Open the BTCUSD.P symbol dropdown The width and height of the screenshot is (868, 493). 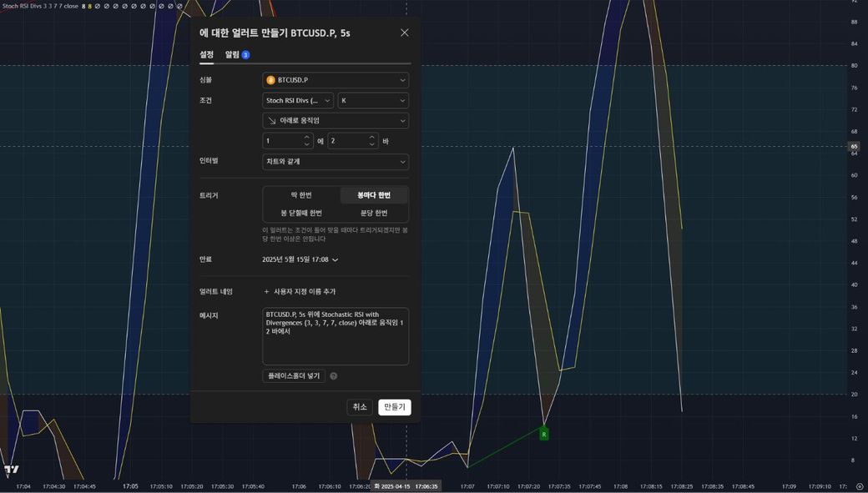point(336,80)
